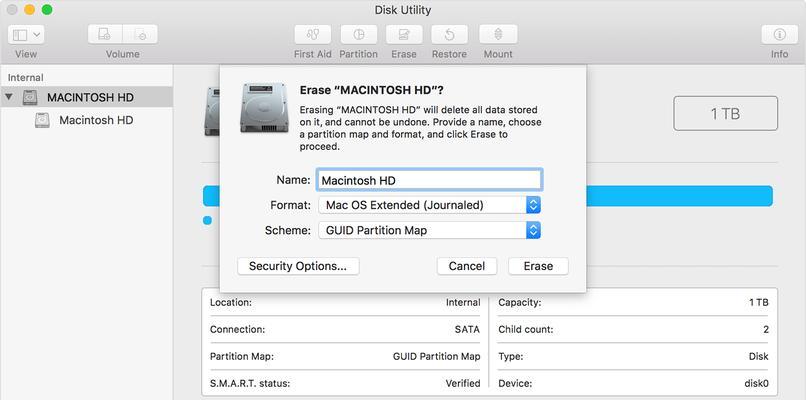Click the MACINTOSH HD disk icon in sidebar
The height and width of the screenshot is (400, 806).
[30, 97]
